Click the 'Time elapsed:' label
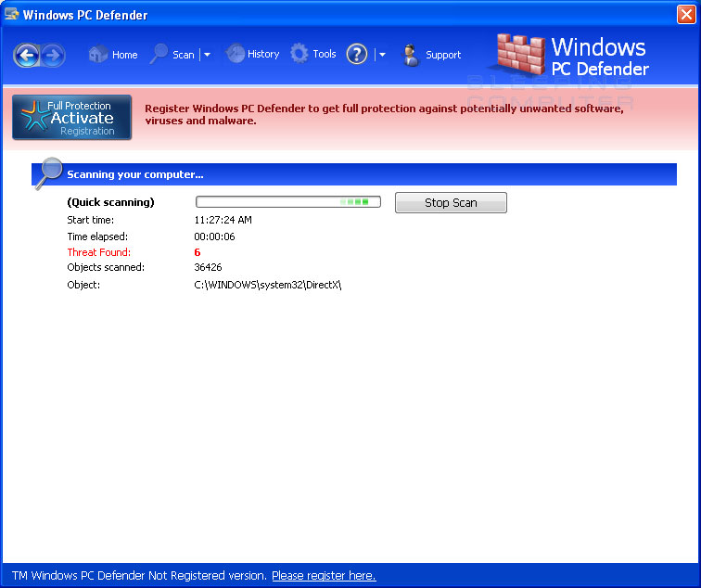Image resolution: width=701 pixels, height=588 pixels. tap(97, 236)
